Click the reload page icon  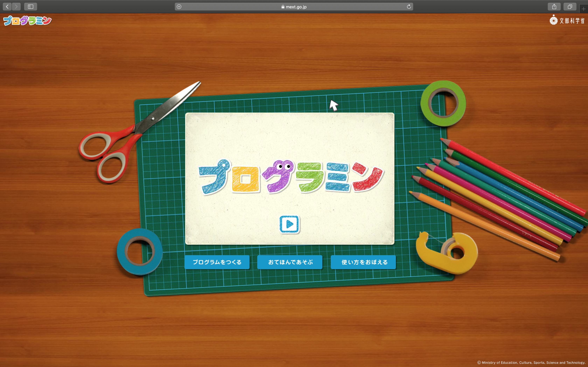[x=409, y=7]
